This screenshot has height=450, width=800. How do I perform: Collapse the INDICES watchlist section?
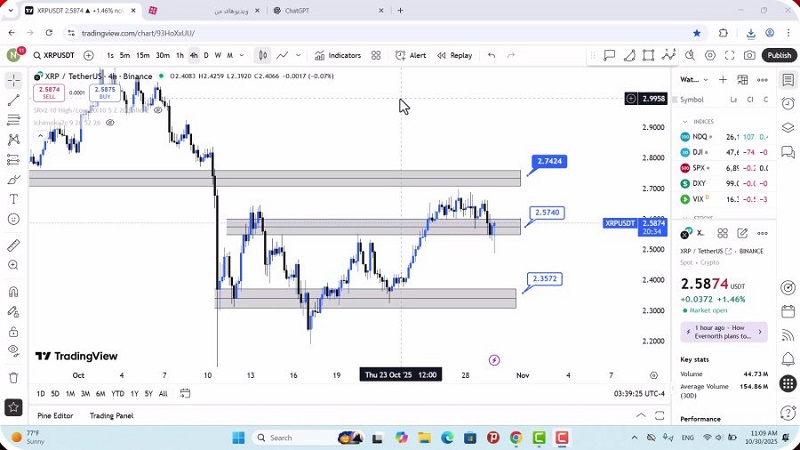[x=685, y=121]
